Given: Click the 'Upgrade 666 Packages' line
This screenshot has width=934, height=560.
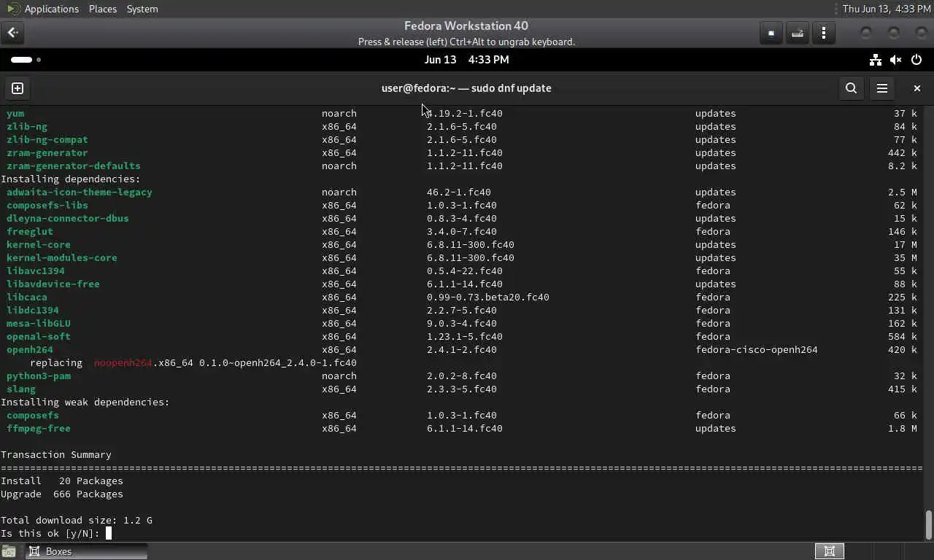Looking at the screenshot, I should coord(62,494).
